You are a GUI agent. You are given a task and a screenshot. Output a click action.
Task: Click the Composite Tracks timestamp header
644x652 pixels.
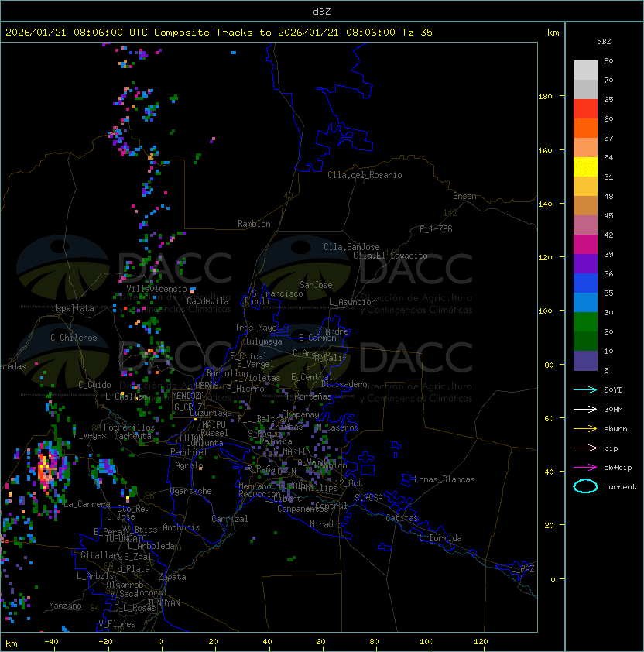[x=219, y=33]
